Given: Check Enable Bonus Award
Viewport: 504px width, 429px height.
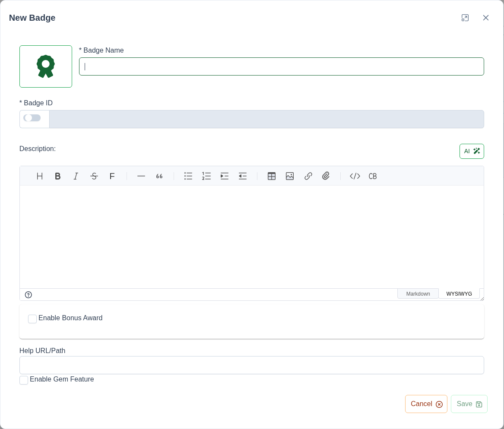Looking at the screenshot, I should (x=32, y=319).
